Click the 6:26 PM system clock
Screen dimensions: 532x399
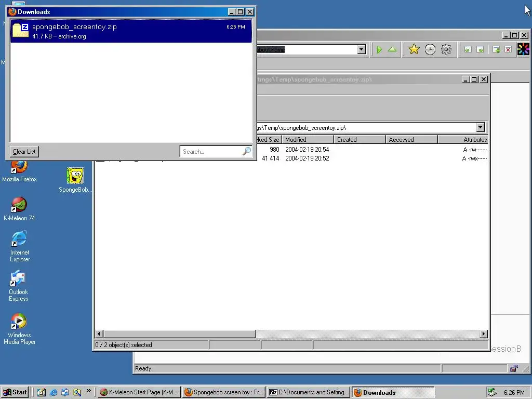coord(514,393)
